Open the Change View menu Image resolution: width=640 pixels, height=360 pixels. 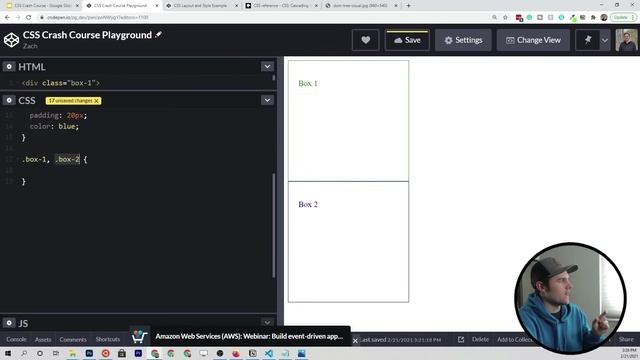click(x=533, y=40)
